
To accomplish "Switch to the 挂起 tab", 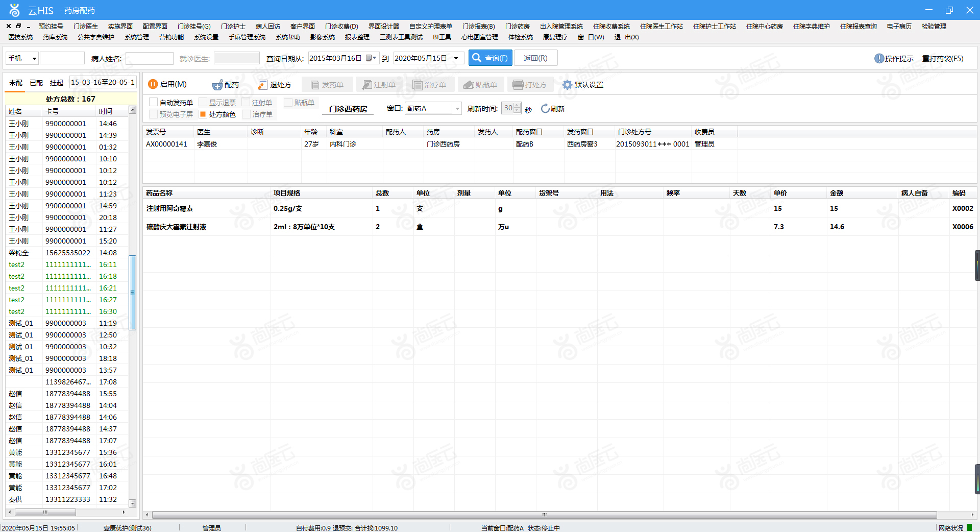I will (x=57, y=83).
